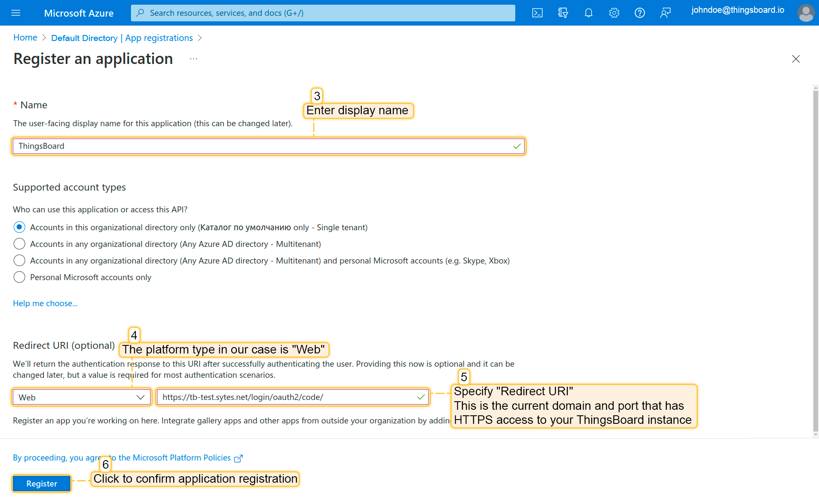Open Help me choose link
The width and height of the screenshot is (819, 504).
coord(45,303)
